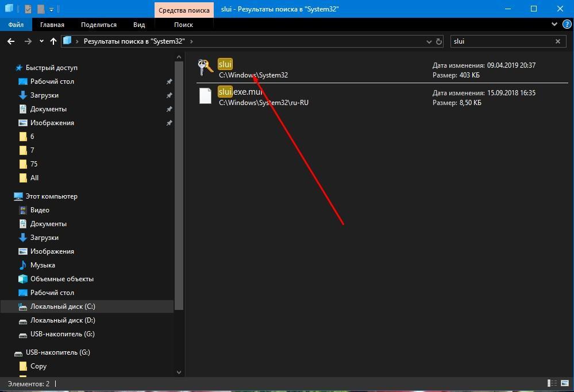Select Быстрый доступ in navigation pane

point(52,68)
